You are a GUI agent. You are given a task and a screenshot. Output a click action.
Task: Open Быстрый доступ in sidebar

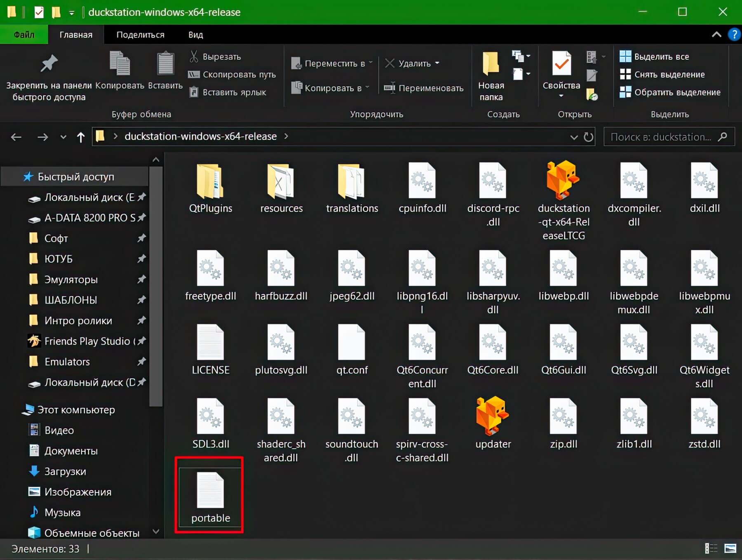(x=74, y=176)
